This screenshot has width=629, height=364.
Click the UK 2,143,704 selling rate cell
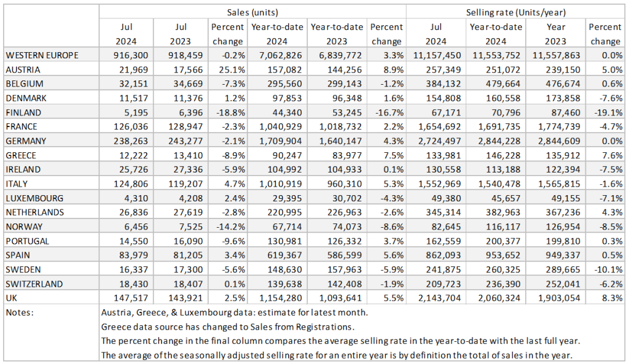tap(437, 298)
